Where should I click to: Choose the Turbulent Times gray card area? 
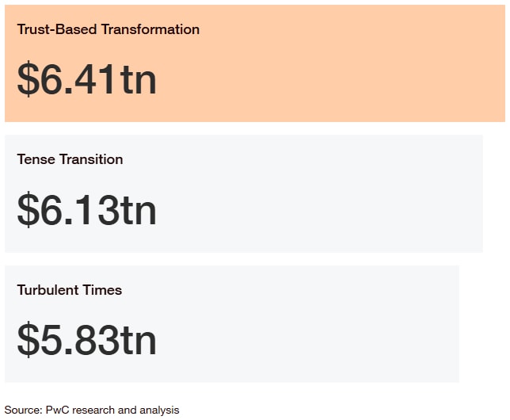click(x=232, y=324)
